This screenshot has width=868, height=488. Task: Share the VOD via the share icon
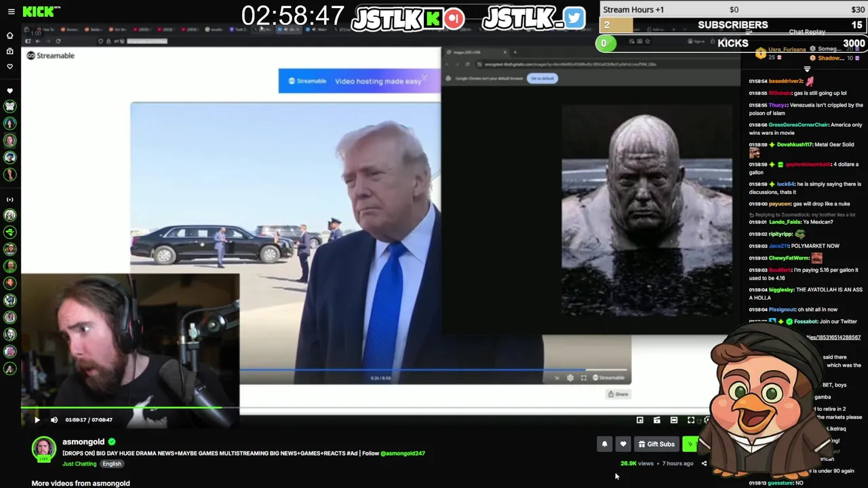pos(704,464)
